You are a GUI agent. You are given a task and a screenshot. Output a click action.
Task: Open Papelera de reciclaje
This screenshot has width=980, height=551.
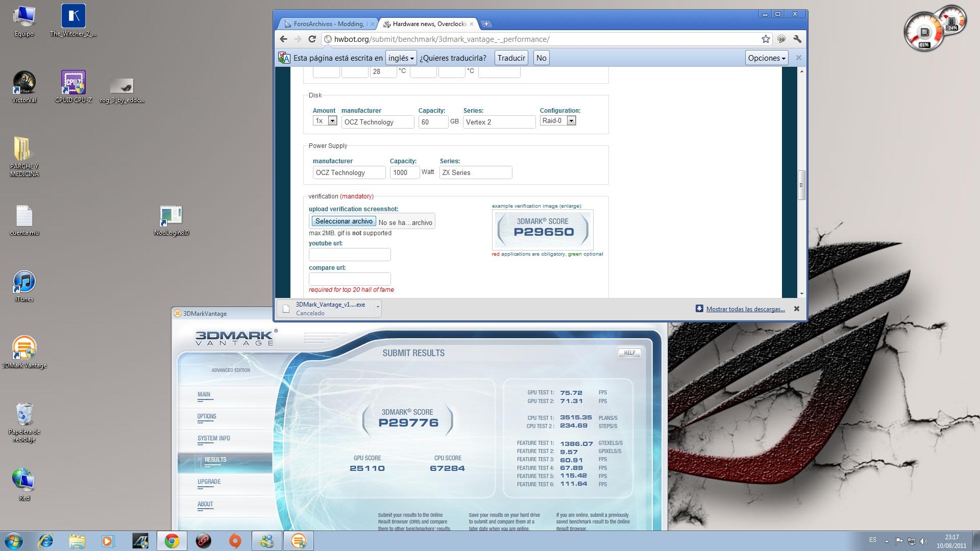coord(24,422)
